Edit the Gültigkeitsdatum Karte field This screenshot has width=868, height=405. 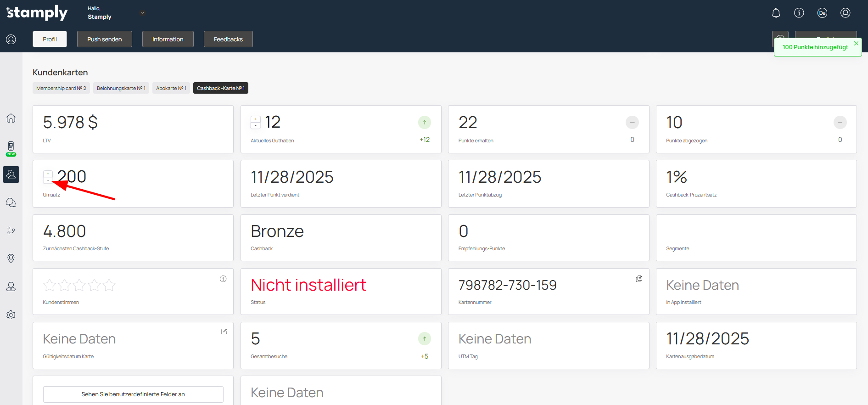click(x=224, y=332)
